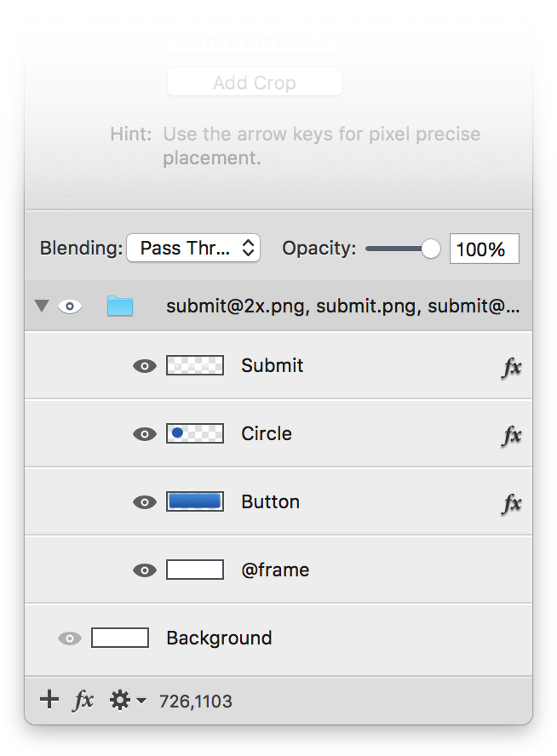Image resolution: width=557 pixels, height=756 pixels.
Task: Select the Background layer row
Action: click(278, 639)
